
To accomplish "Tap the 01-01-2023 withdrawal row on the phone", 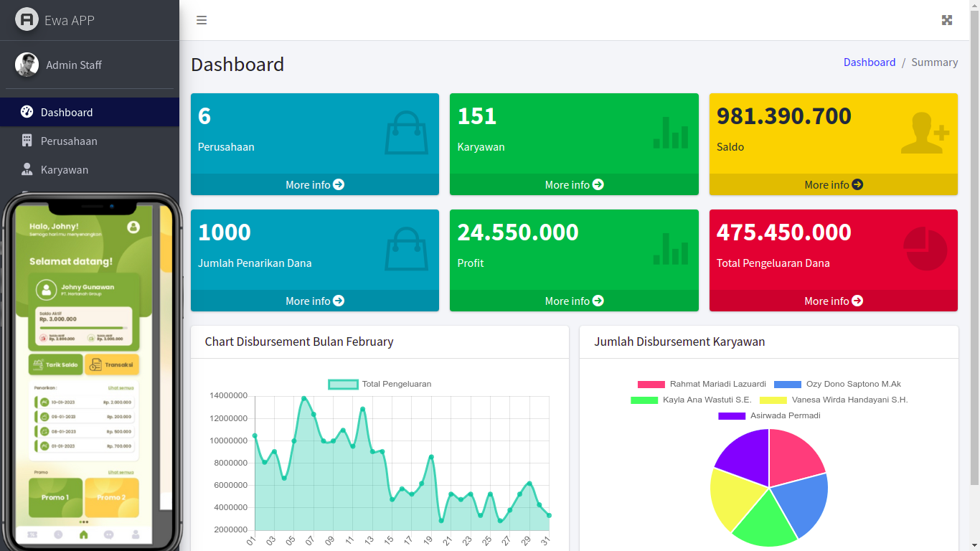I will [85, 446].
